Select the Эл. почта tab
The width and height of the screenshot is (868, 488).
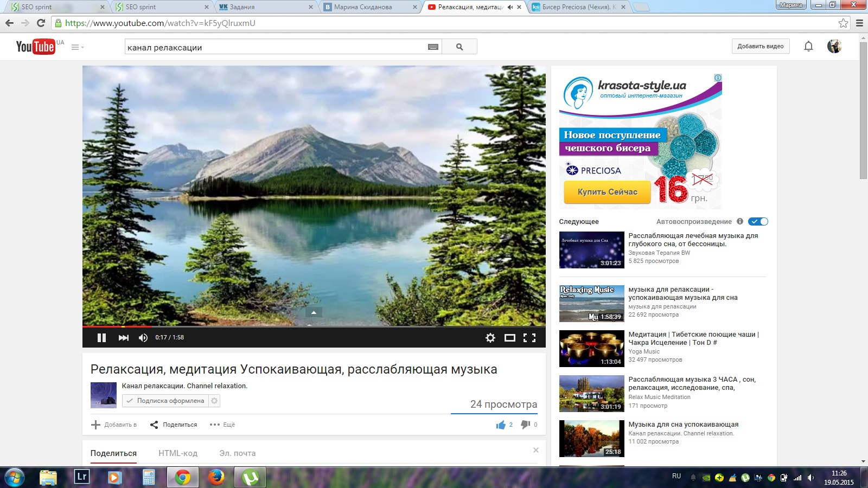coord(238,453)
